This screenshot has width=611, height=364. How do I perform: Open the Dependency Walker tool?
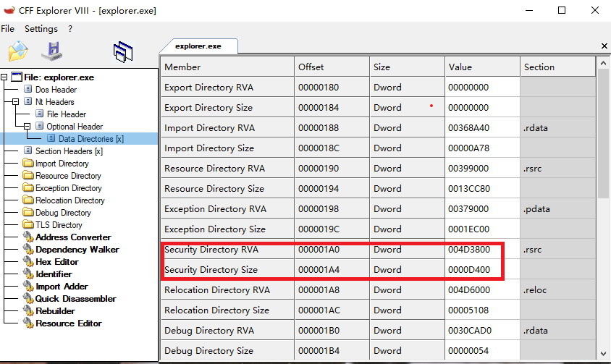[77, 250]
